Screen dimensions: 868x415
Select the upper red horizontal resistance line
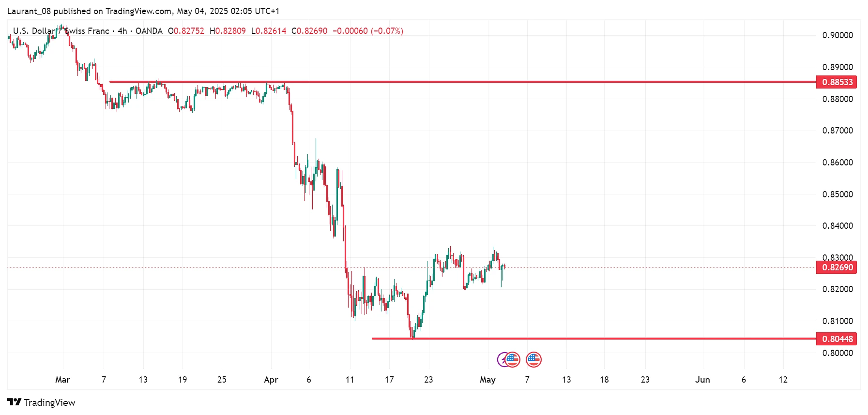point(436,82)
